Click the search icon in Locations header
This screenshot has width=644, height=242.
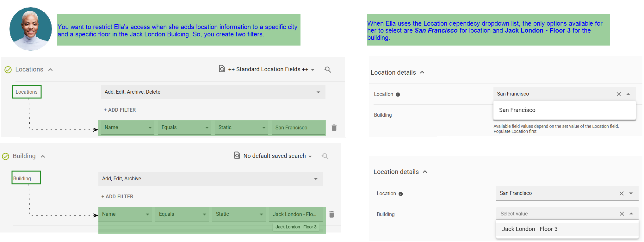click(x=327, y=70)
